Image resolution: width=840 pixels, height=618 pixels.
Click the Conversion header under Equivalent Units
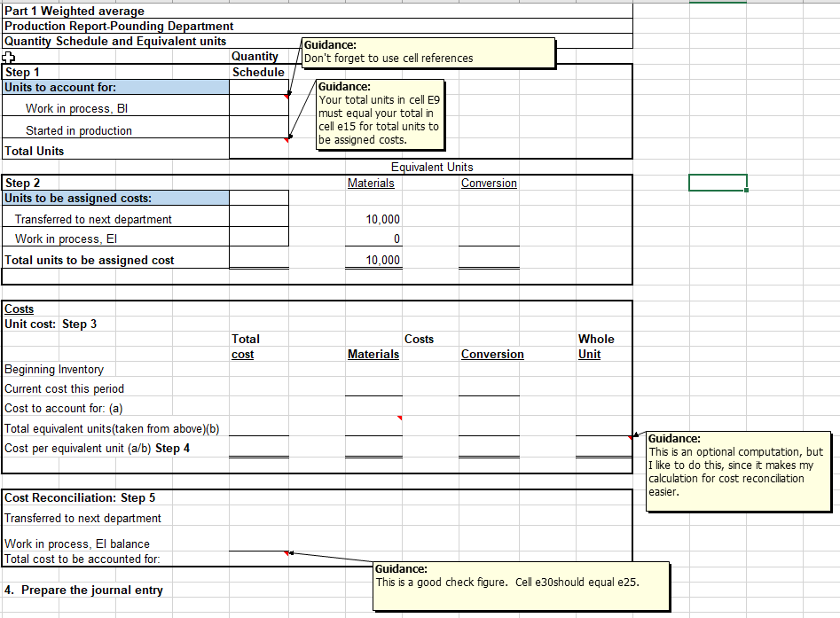pyautogui.click(x=489, y=184)
